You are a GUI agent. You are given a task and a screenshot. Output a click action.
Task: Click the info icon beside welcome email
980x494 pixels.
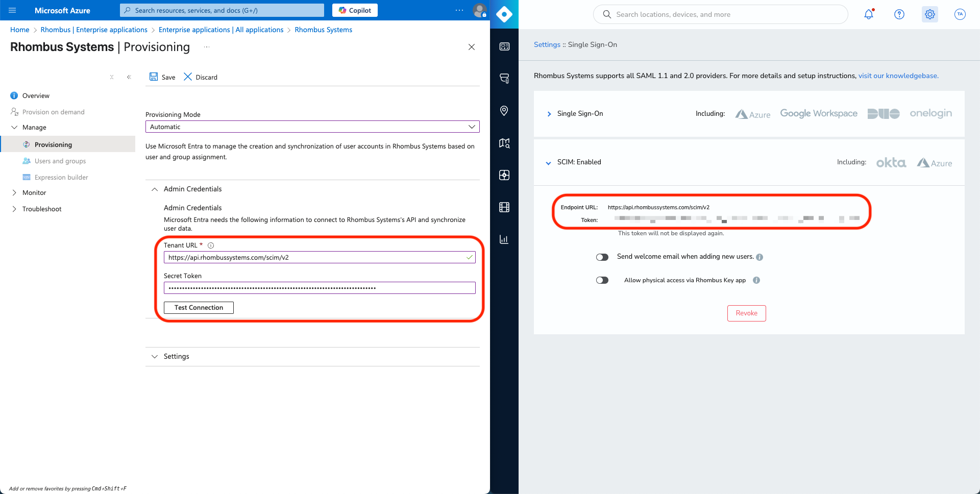click(x=759, y=257)
